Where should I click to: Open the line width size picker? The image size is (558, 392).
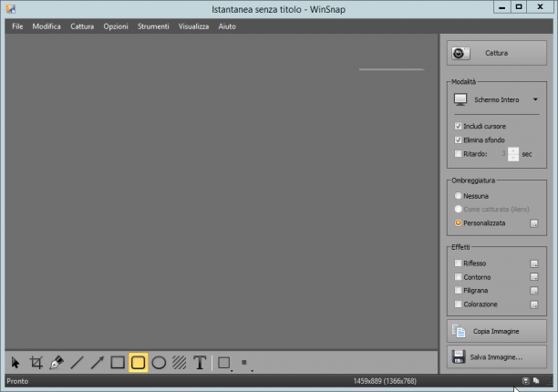pyautogui.click(x=246, y=363)
